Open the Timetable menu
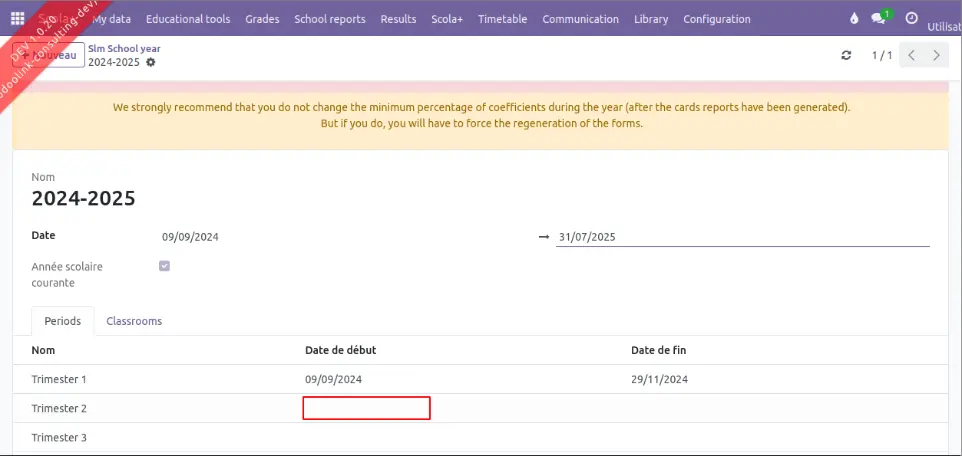The width and height of the screenshot is (962, 456). (x=503, y=19)
